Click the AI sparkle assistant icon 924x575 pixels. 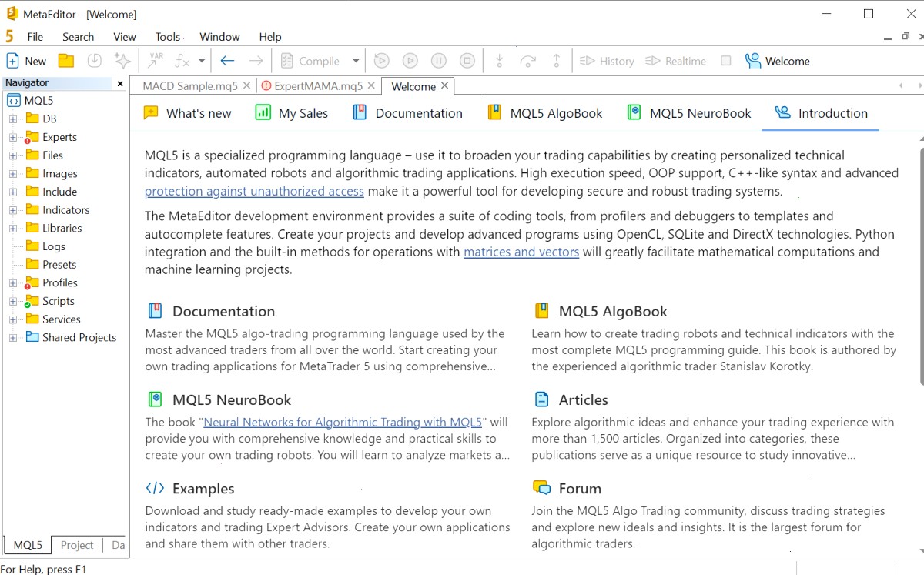[122, 61]
